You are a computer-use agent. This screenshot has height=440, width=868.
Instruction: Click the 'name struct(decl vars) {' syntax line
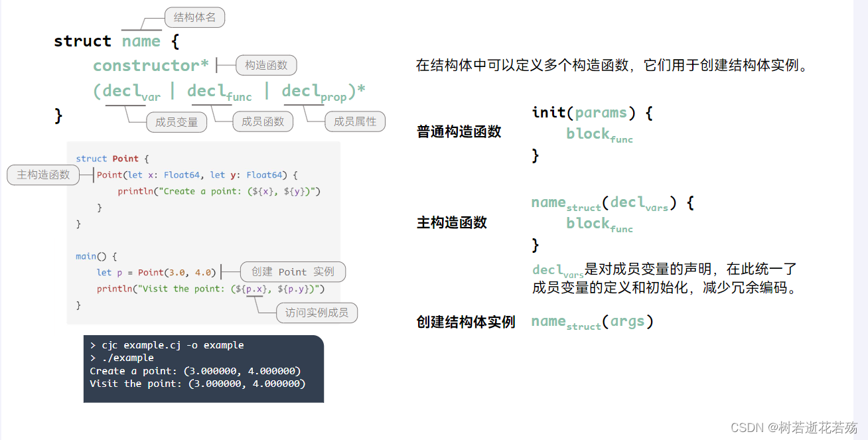pos(613,203)
